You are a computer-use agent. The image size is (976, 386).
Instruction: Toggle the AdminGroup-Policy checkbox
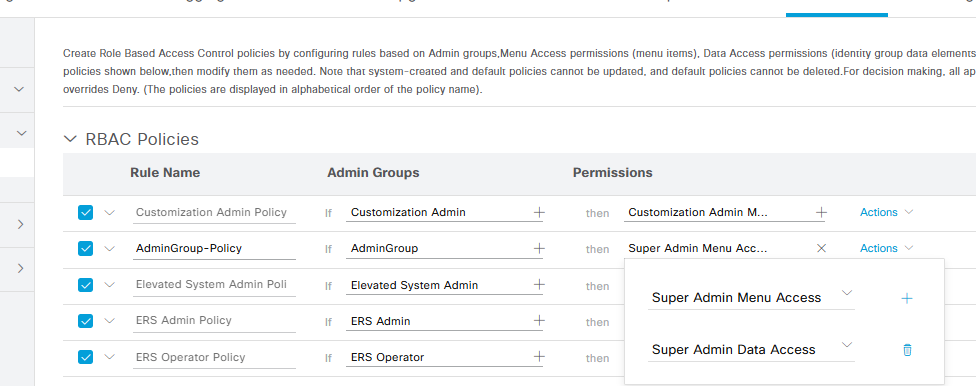(85, 248)
